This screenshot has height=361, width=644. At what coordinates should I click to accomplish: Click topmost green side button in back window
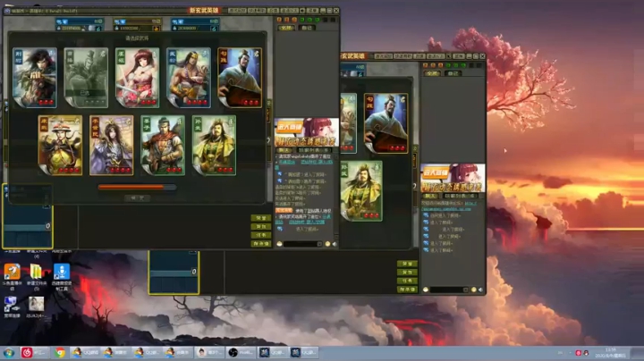[x=407, y=264]
